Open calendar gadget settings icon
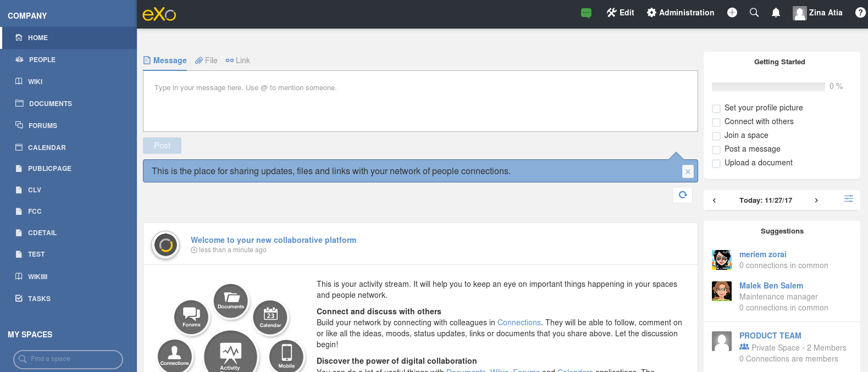The height and width of the screenshot is (372, 868). click(x=849, y=199)
